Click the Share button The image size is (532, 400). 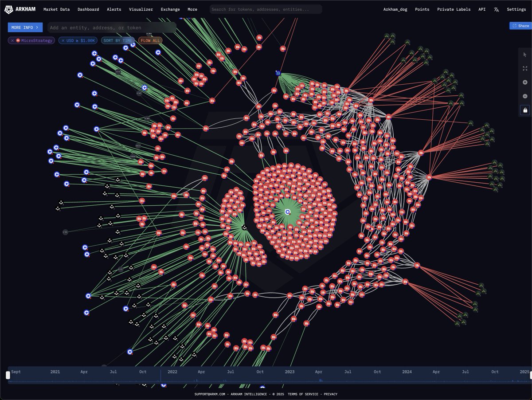520,26
